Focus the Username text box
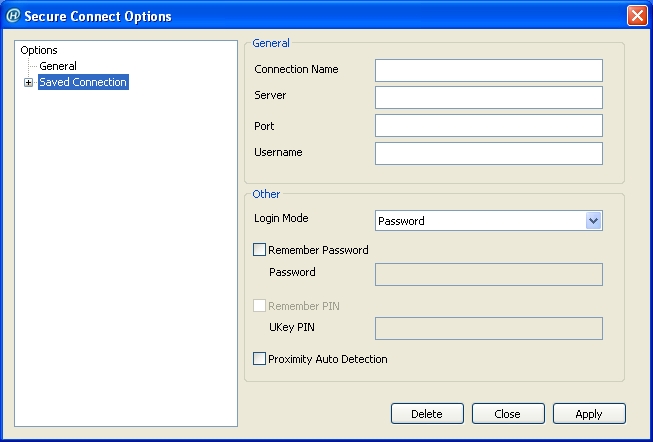This screenshot has height=442, width=653. 488,153
